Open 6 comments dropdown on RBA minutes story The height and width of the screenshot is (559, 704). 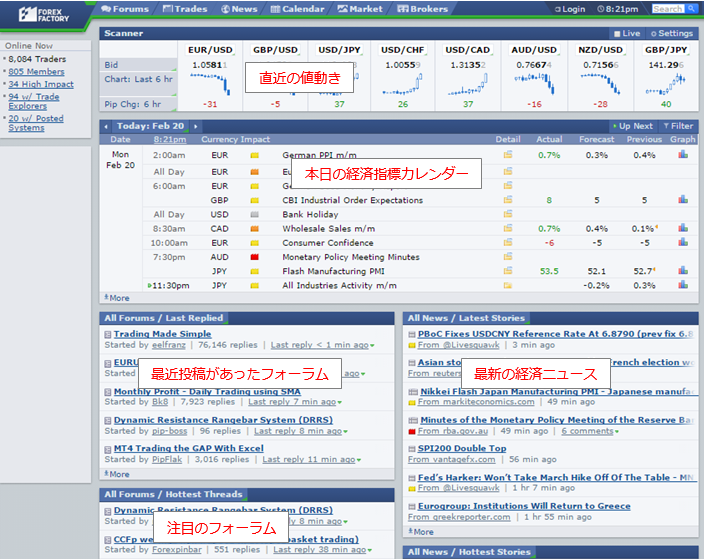point(590,431)
